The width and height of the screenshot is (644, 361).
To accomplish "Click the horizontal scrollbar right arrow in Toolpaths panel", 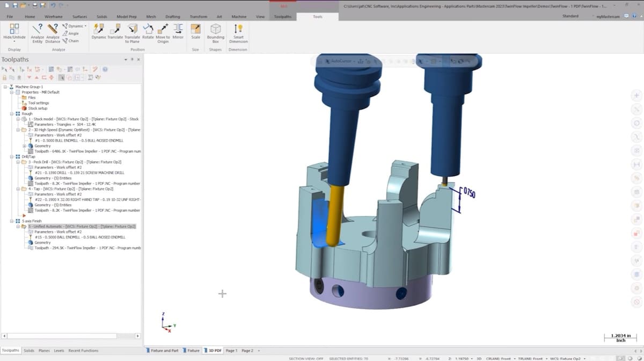I will tap(138, 336).
